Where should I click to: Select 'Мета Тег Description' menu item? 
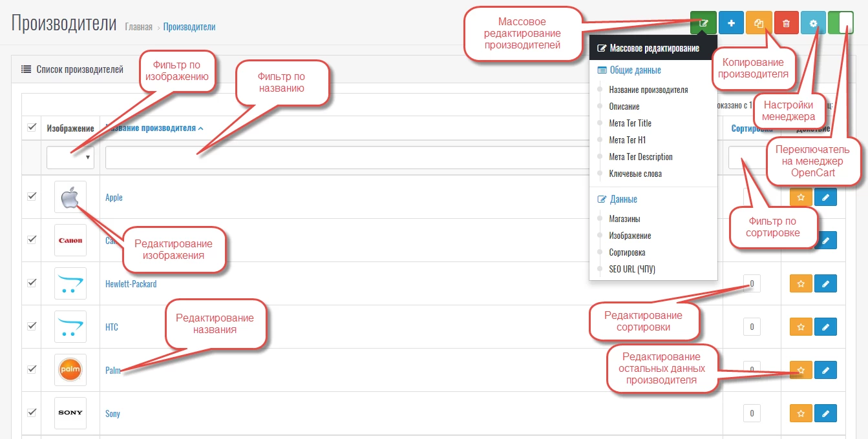640,157
